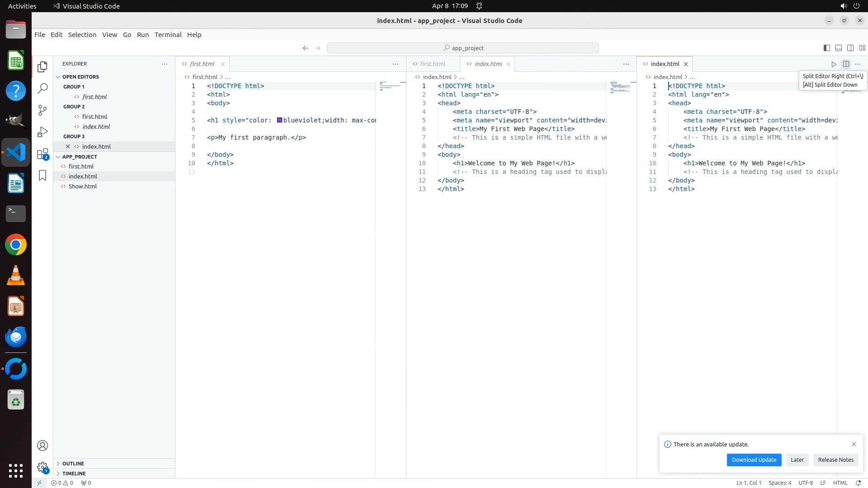Viewport: 868px width, 488px height.
Task: Click the Download Update button
Action: click(754, 460)
